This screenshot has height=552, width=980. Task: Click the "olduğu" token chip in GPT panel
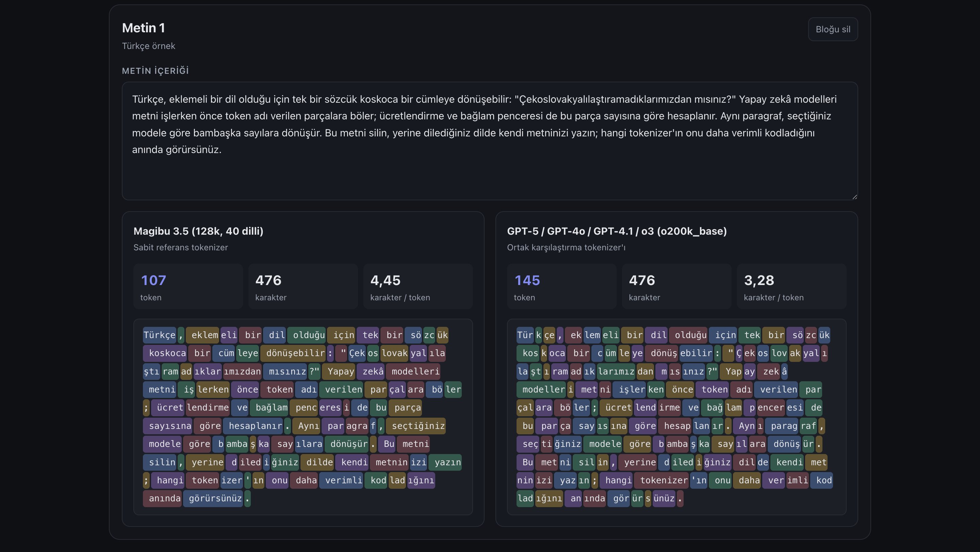(688, 335)
